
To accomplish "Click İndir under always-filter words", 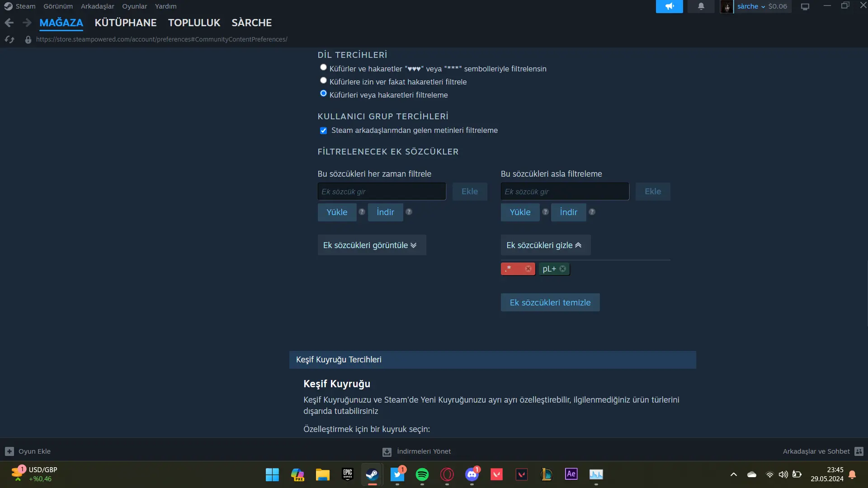I will click(385, 212).
